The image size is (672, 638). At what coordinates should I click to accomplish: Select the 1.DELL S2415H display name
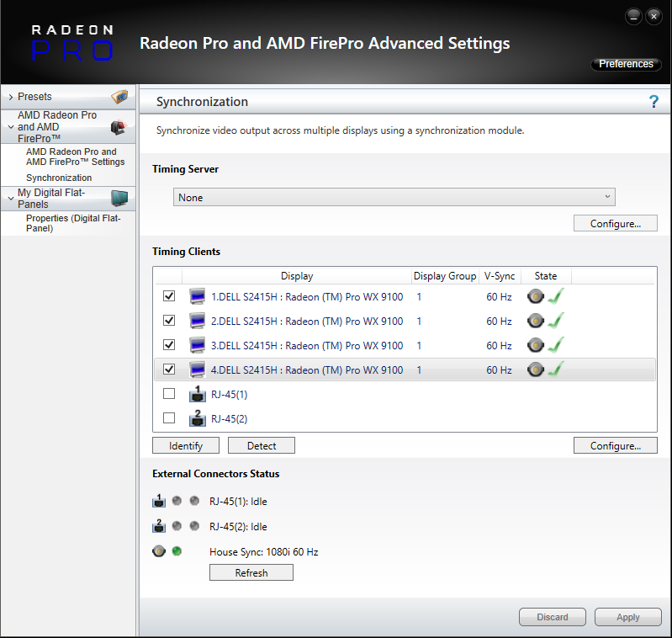307,297
